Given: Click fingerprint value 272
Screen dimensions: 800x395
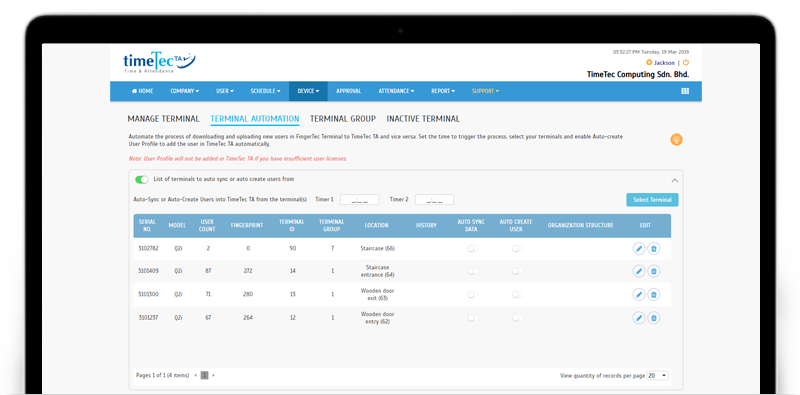Looking at the screenshot, I should 248,271.
